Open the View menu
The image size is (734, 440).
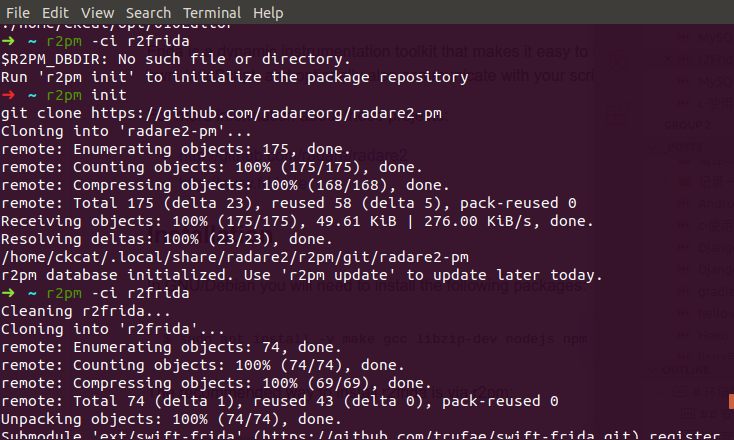point(97,13)
